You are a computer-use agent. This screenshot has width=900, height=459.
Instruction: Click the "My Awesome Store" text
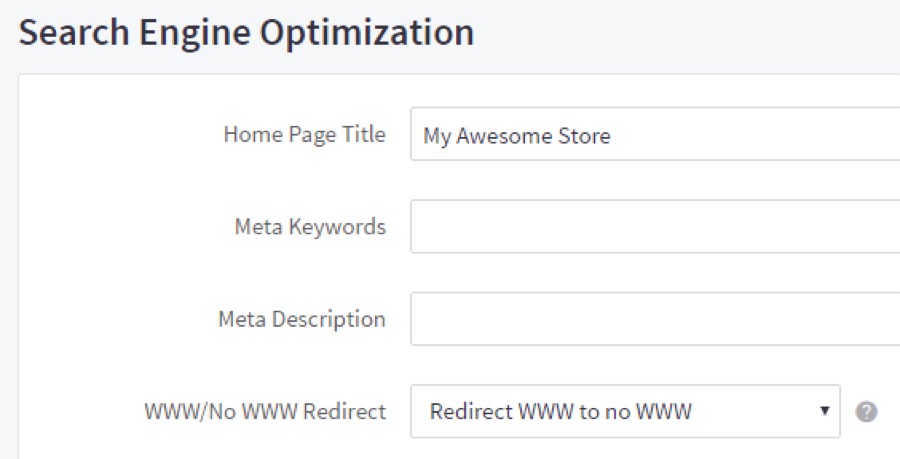[x=516, y=136]
